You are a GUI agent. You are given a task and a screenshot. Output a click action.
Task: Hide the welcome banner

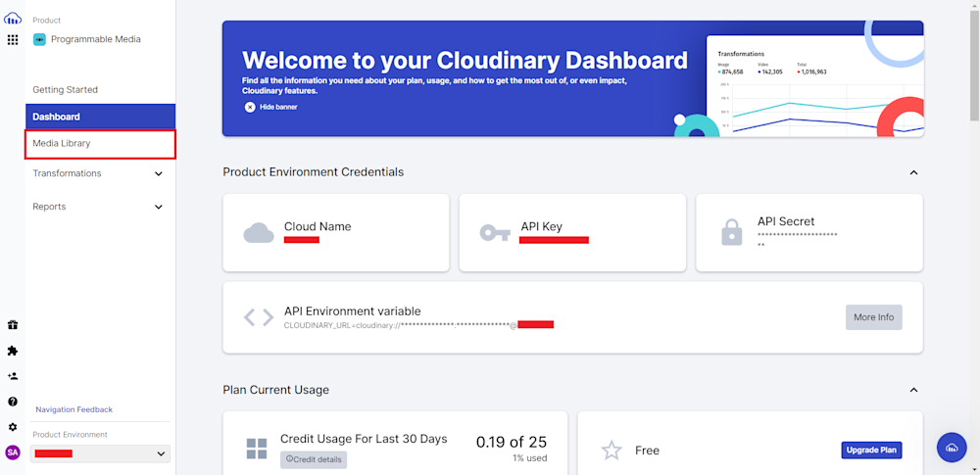(270, 107)
